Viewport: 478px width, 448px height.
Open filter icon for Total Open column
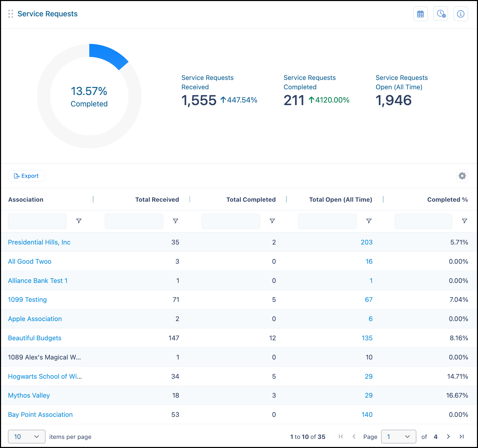point(369,221)
